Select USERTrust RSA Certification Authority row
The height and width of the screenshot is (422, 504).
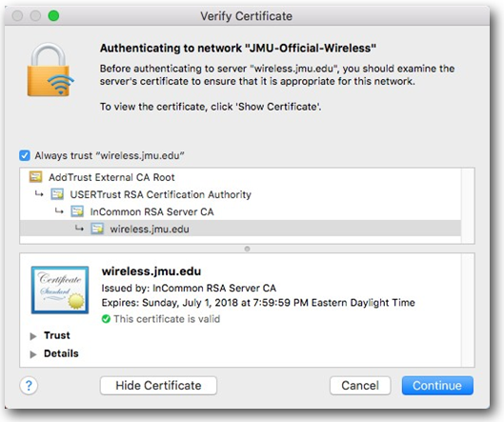coord(240,194)
